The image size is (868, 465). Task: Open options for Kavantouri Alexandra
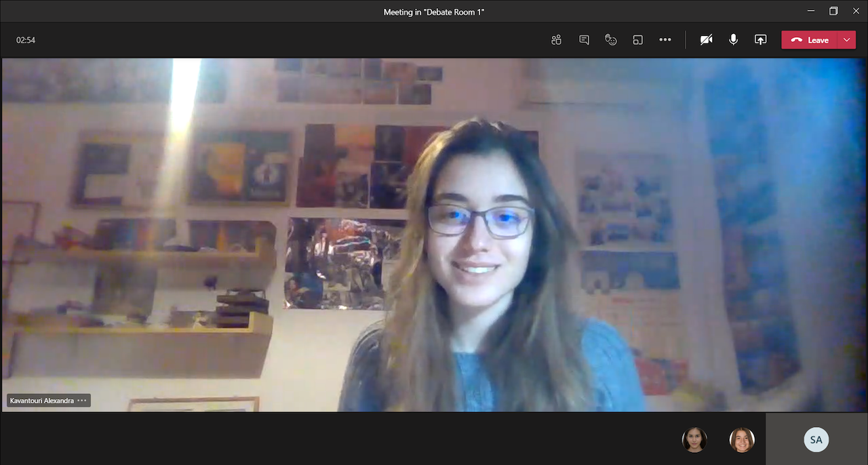click(82, 401)
